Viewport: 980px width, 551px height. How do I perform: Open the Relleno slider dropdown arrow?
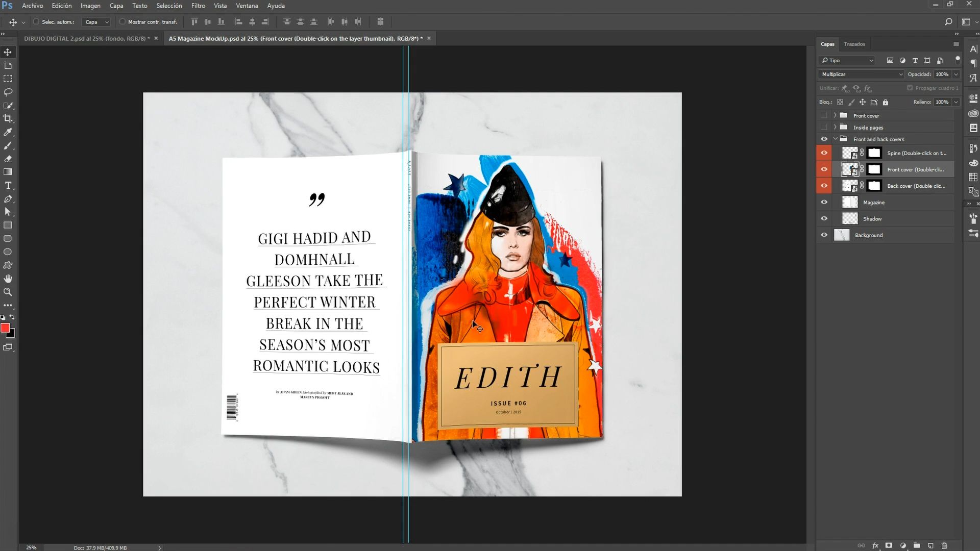(956, 102)
